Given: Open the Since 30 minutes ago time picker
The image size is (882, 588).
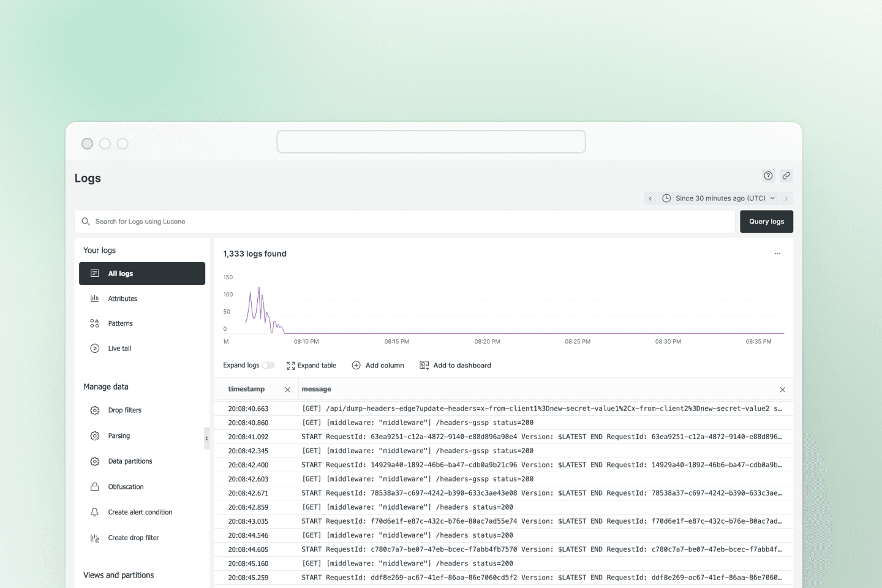Looking at the screenshot, I should [720, 198].
